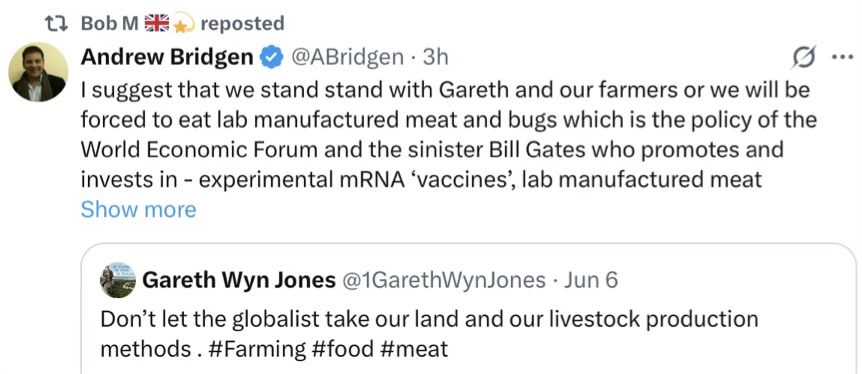Click the 3h timestamp on Andrew's post
The height and width of the screenshot is (374, 862).
click(x=436, y=57)
